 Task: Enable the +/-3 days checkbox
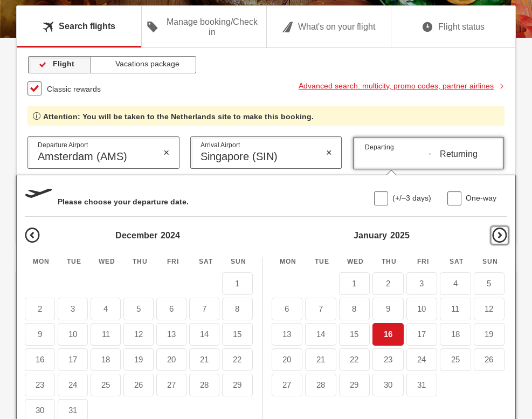[381, 198]
